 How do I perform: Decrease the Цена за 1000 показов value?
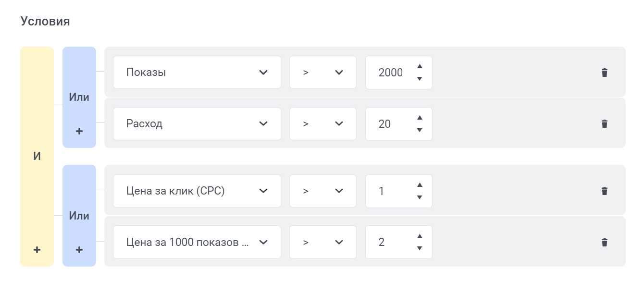[420, 248]
